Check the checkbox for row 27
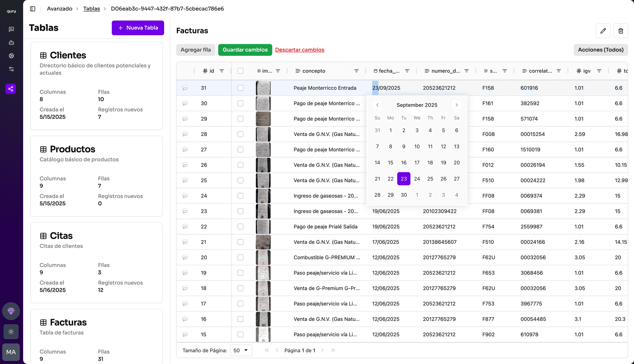The image size is (634, 364). (x=240, y=149)
